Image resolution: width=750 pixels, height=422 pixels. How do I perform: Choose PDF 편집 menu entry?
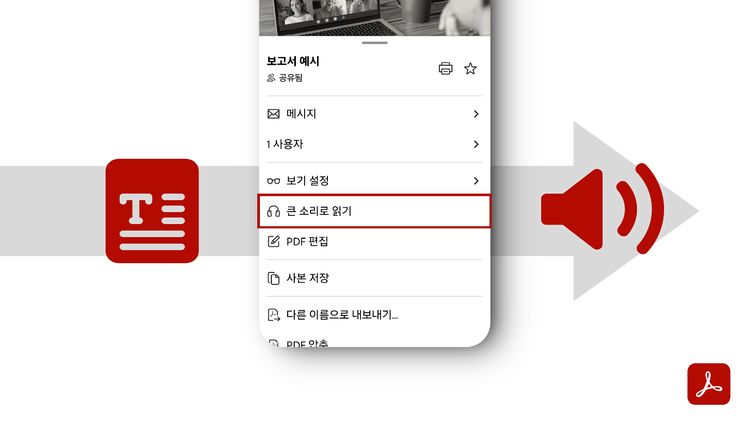coord(375,241)
